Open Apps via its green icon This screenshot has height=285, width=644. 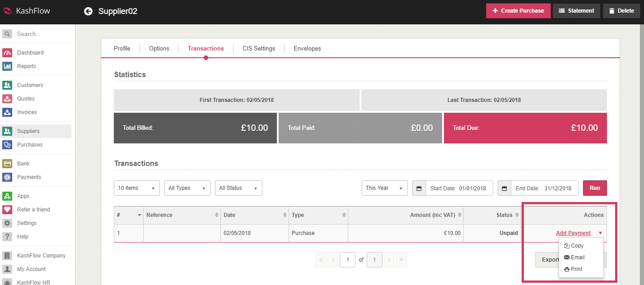tap(7, 196)
